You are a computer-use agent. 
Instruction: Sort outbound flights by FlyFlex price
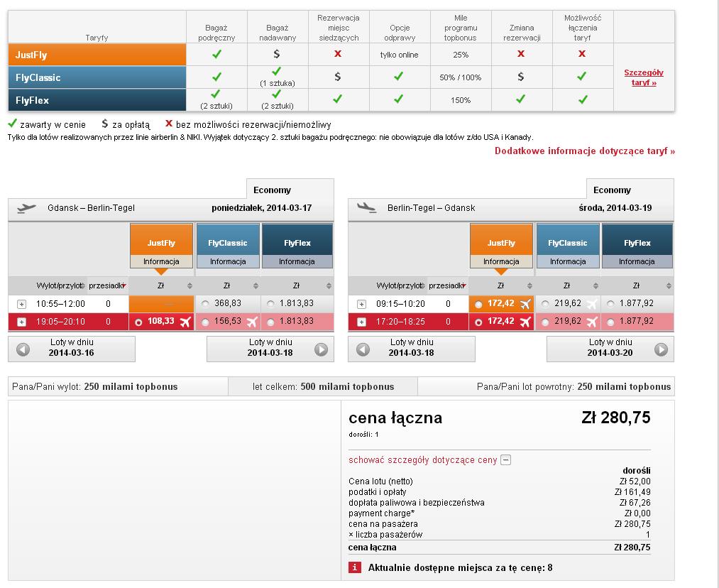click(329, 285)
